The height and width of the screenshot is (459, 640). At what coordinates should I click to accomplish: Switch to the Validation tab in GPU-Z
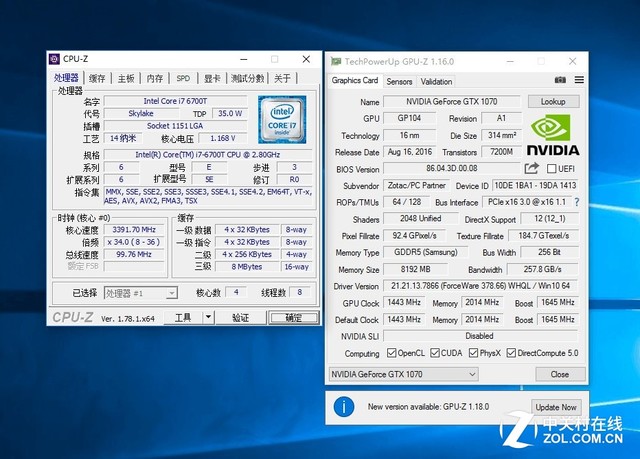(x=436, y=82)
